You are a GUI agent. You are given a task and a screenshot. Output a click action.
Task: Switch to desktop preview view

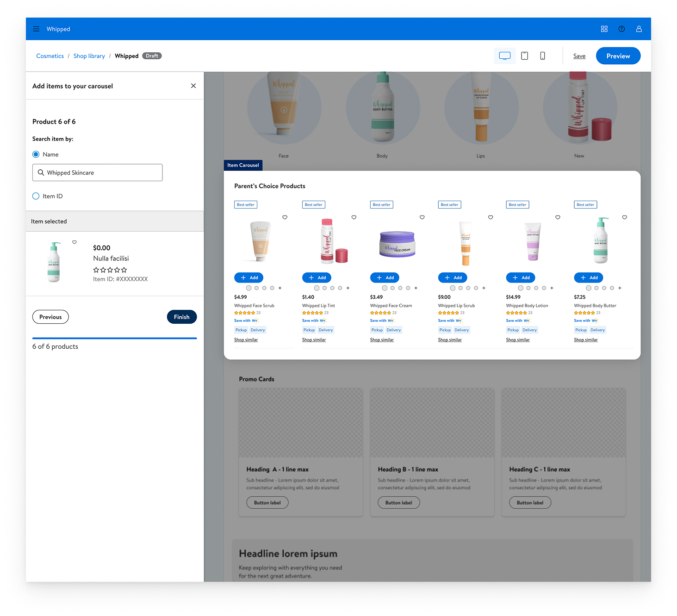click(x=504, y=56)
